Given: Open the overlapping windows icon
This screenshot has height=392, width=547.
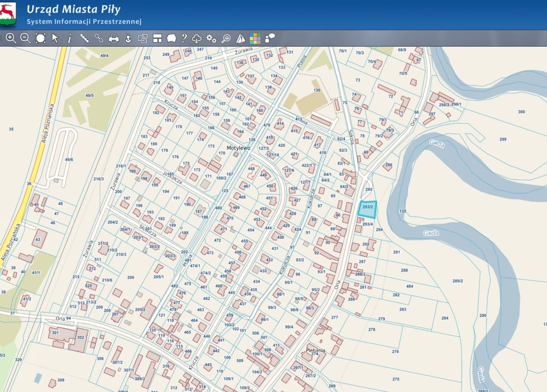Looking at the screenshot, I should pos(142,38).
